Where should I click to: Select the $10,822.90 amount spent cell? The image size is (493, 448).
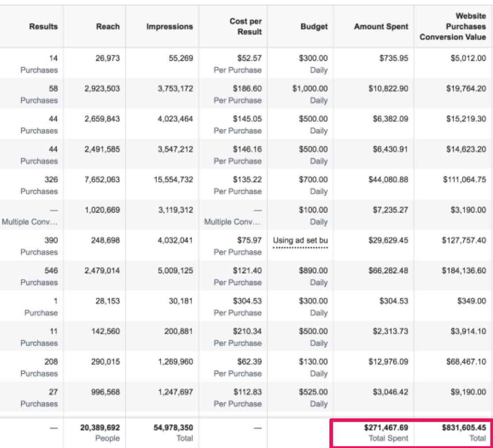click(388, 89)
